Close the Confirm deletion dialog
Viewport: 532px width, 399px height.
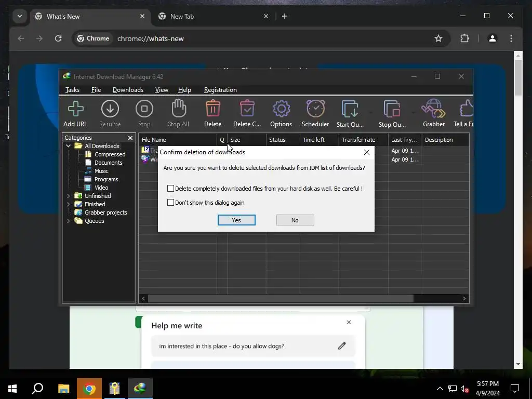(x=367, y=152)
